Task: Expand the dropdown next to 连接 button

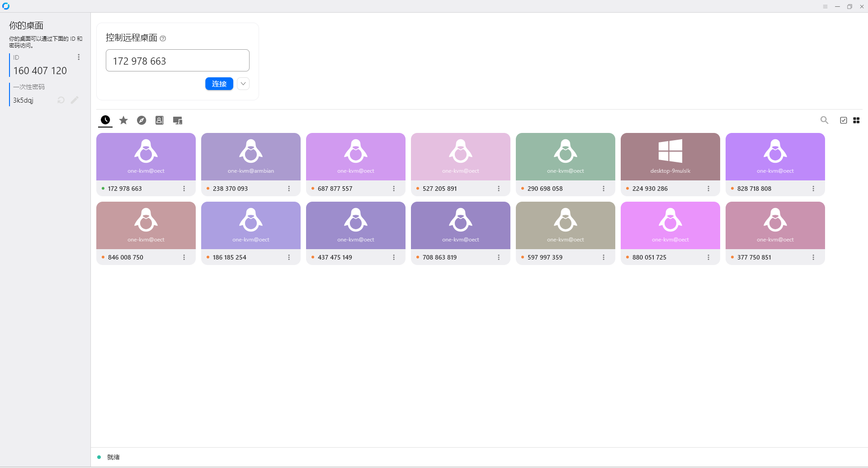Action: [243, 84]
